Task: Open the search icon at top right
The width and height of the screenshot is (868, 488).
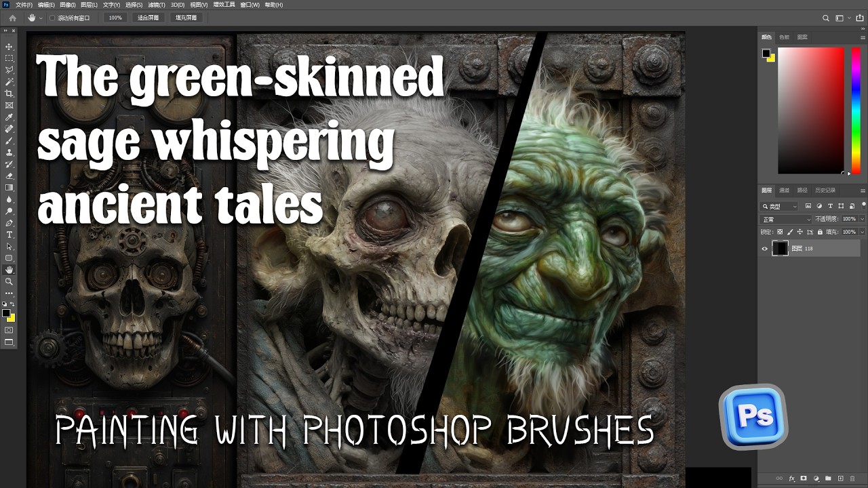Action: [826, 18]
